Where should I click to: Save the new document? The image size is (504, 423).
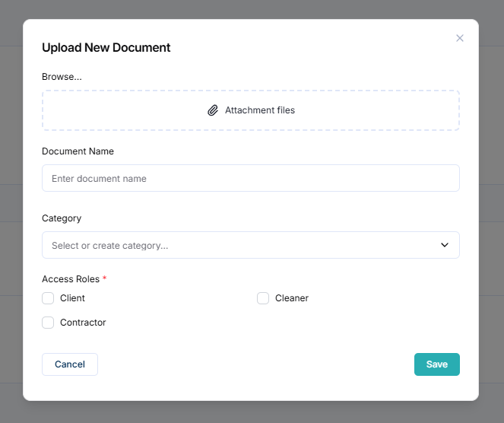[436, 364]
